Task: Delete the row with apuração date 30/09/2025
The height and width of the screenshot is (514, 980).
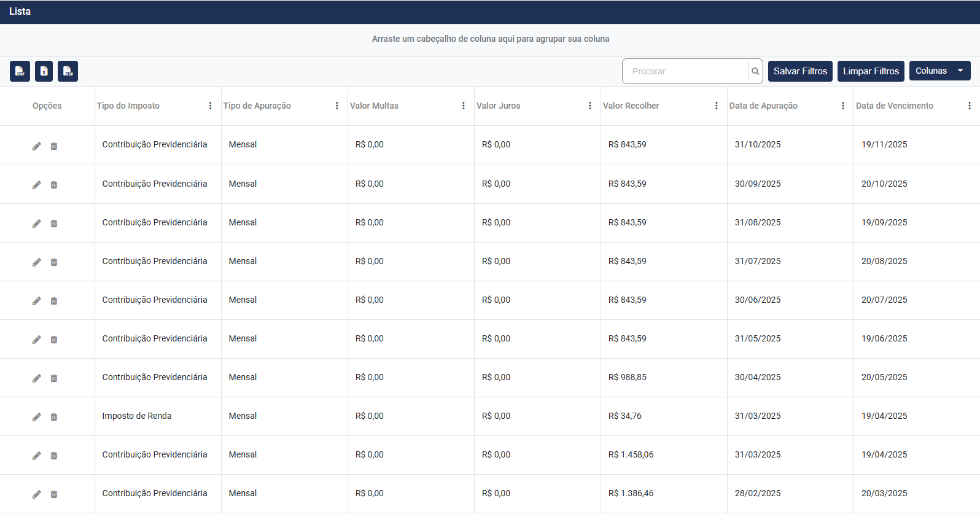Action: pyautogui.click(x=54, y=185)
